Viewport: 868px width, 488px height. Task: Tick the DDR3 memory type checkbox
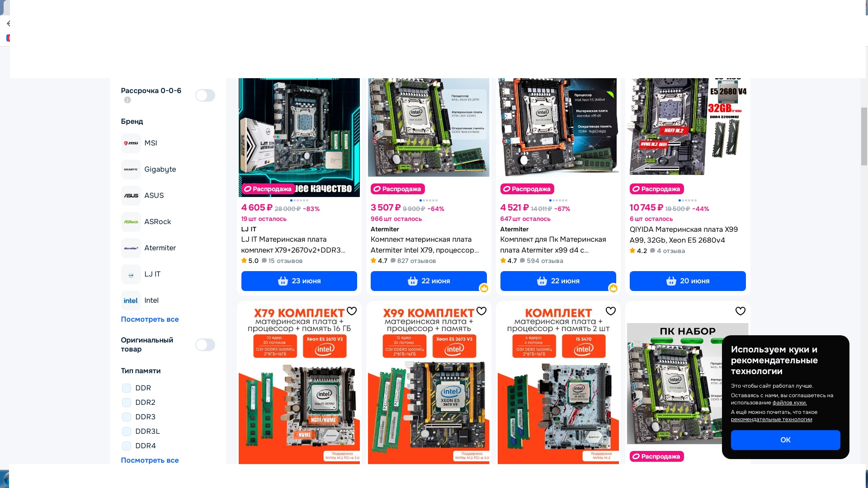pos(127,417)
